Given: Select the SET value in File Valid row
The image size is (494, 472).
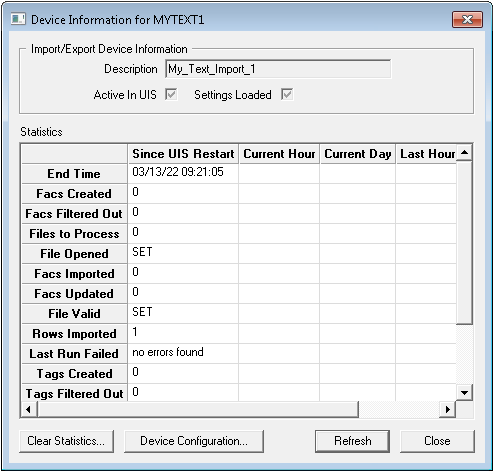Looking at the screenshot, I should click(x=183, y=313).
